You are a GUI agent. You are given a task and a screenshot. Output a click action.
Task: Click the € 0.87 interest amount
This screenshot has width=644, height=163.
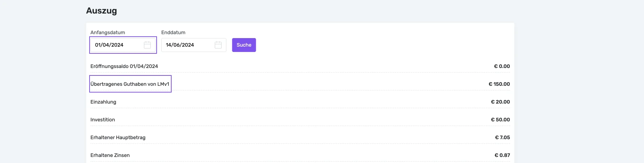click(x=502, y=155)
